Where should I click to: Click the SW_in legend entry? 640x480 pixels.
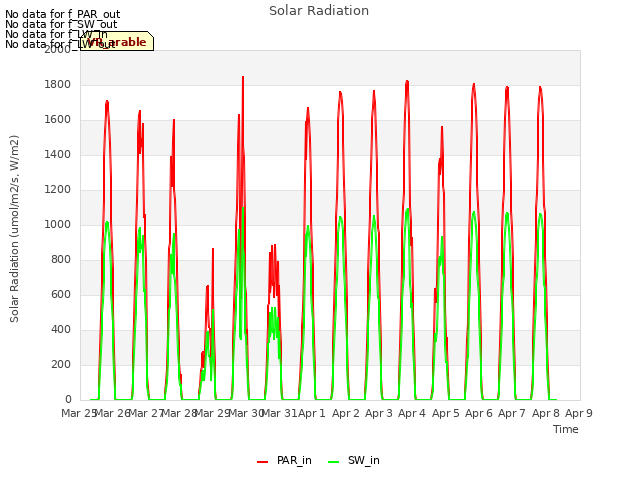[354, 460]
